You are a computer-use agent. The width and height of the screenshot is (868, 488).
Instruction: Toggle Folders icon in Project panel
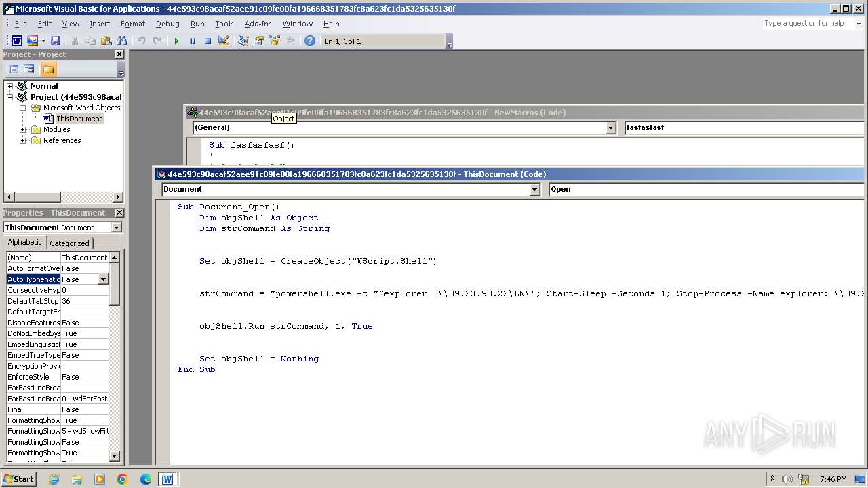(x=48, y=69)
